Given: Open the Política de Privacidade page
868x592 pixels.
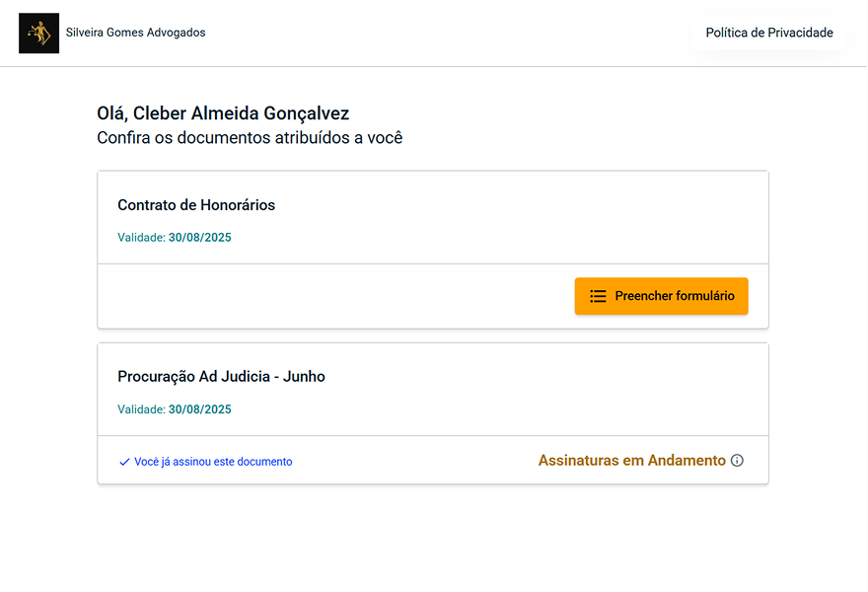Looking at the screenshot, I should point(768,33).
